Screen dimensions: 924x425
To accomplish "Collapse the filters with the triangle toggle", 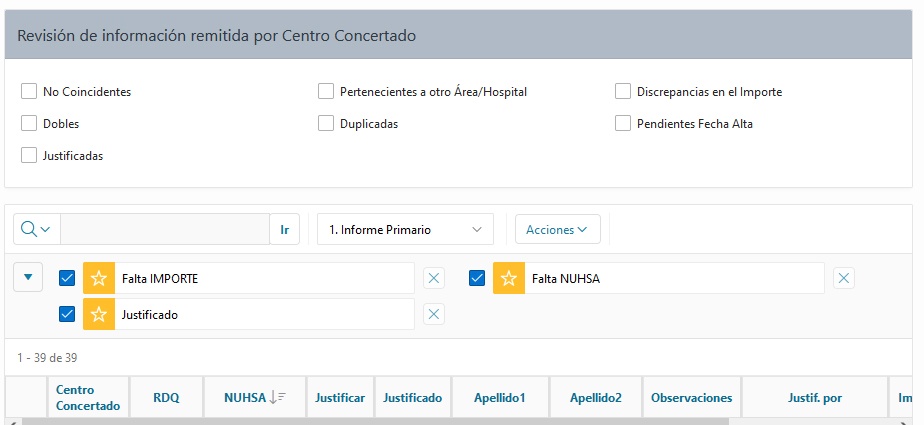I will tap(28, 277).
